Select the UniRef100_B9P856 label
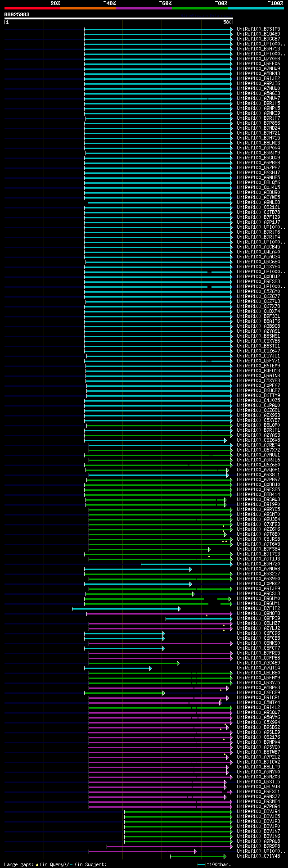288x868 pixels. pyautogui.click(x=258, y=123)
